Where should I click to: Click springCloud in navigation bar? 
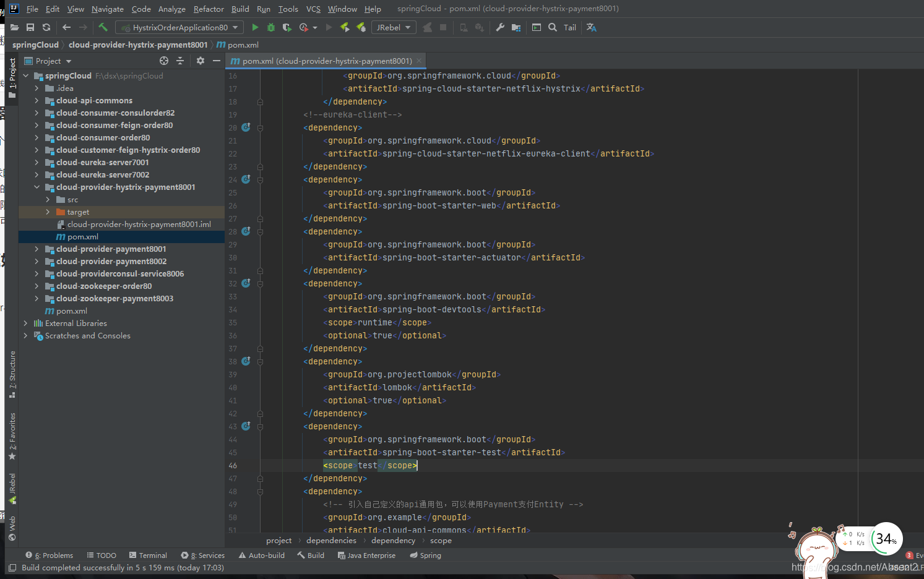click(35, 45)
